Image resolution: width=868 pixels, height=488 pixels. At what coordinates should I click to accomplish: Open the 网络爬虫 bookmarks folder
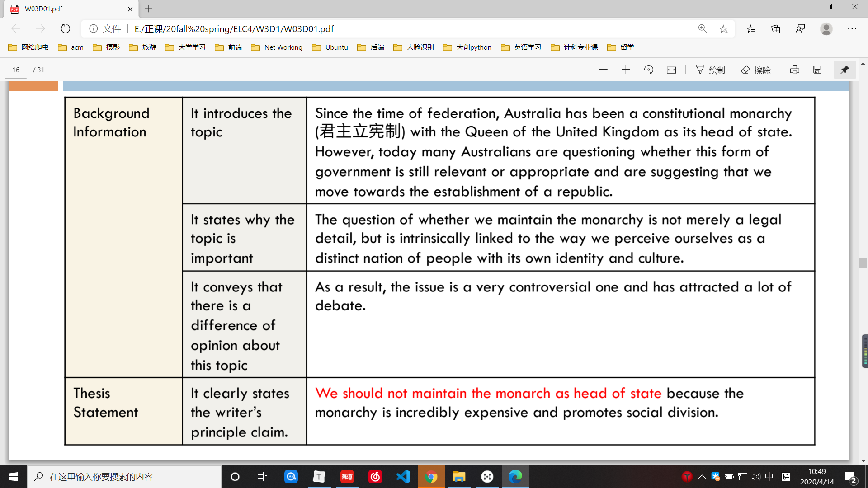coord(28,47)
